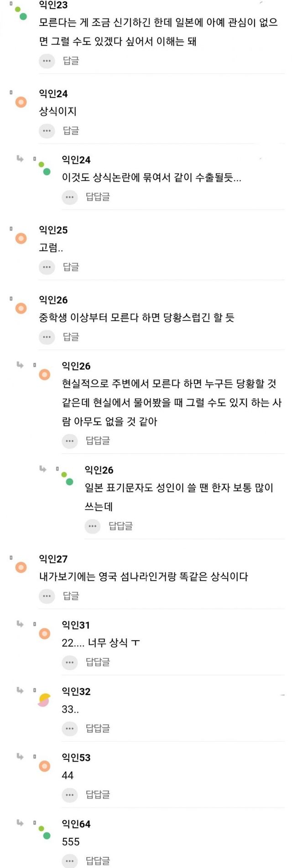Select the 익인53 username

(x=76, y=758)
